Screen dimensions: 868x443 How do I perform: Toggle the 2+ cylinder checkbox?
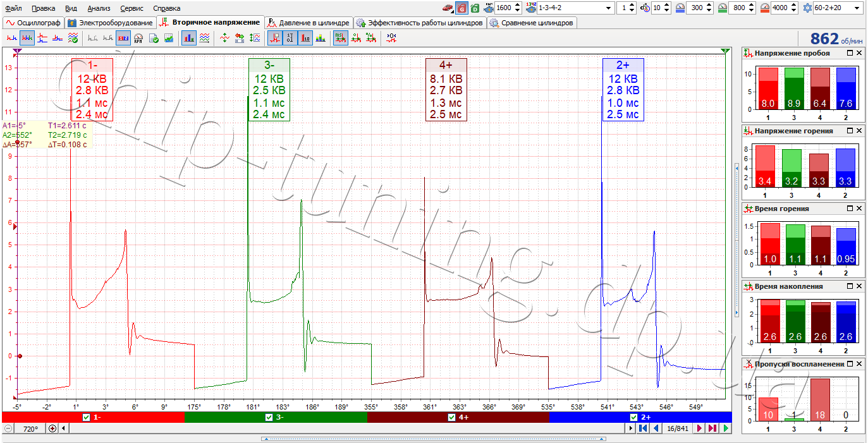coord(634,417)
